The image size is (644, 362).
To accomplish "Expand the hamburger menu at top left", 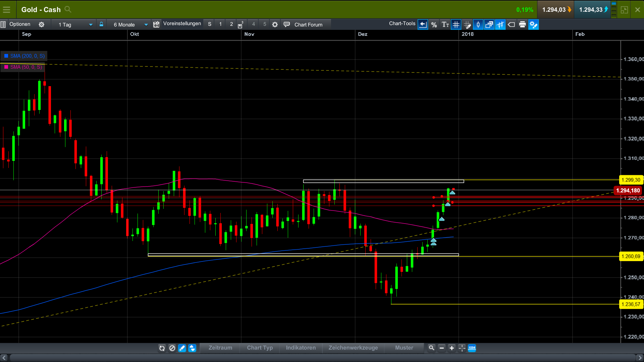I will click(7, 9).
